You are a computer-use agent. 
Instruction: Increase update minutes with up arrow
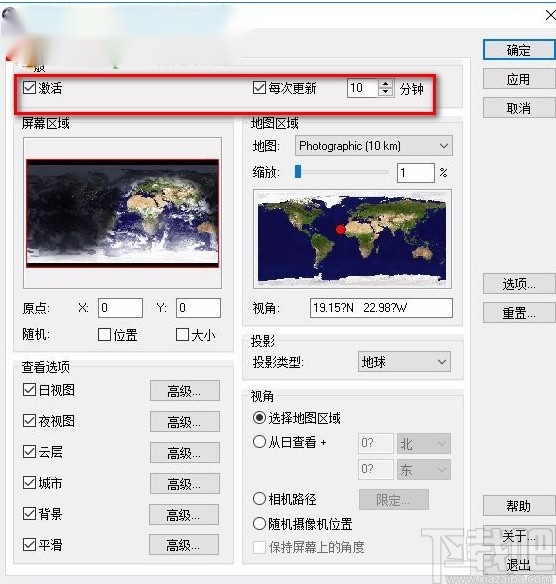(386, 84)
